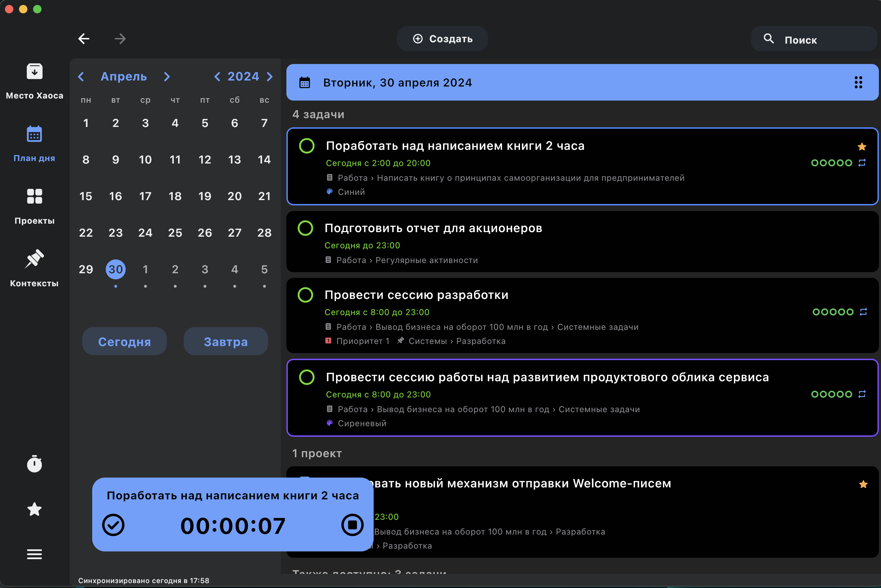Go to next month after Апрель

(167, 77)
